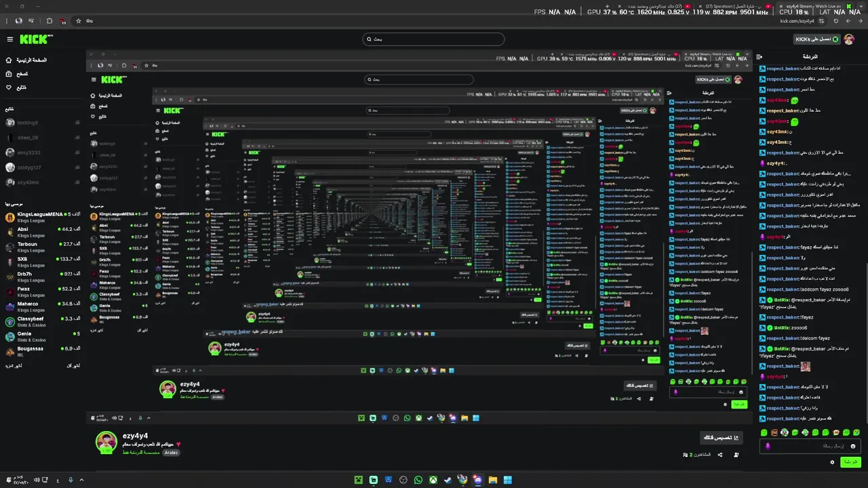This screenshot has width=868, height=488.
Task: Open Minecraft icon in the taskbar
Action: click(358, 480)
